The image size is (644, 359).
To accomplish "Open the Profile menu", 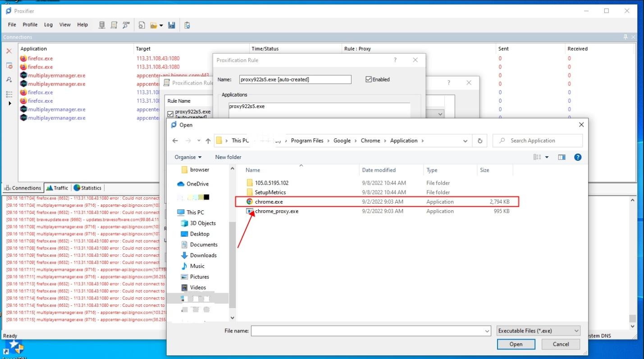I will pos(30,25).
